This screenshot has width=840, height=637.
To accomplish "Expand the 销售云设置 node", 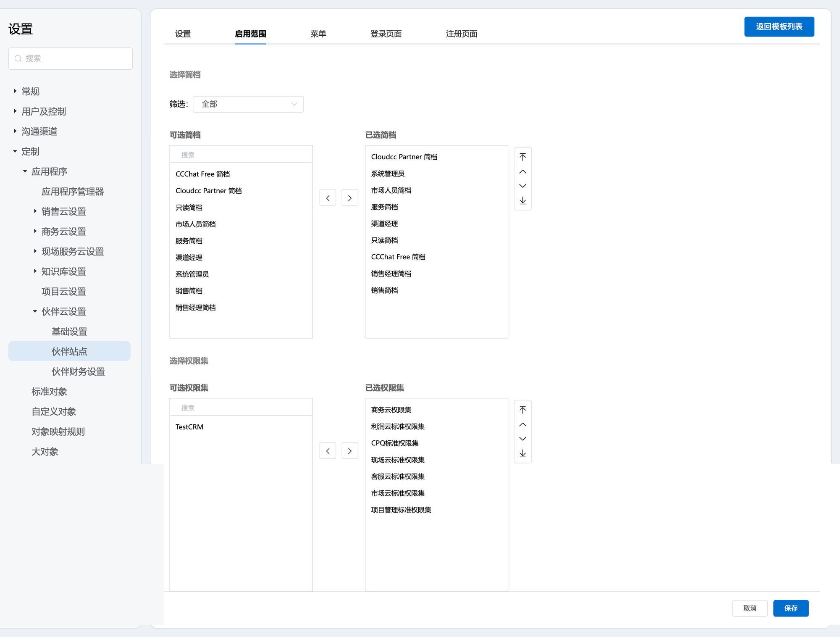I will [35, 211].
